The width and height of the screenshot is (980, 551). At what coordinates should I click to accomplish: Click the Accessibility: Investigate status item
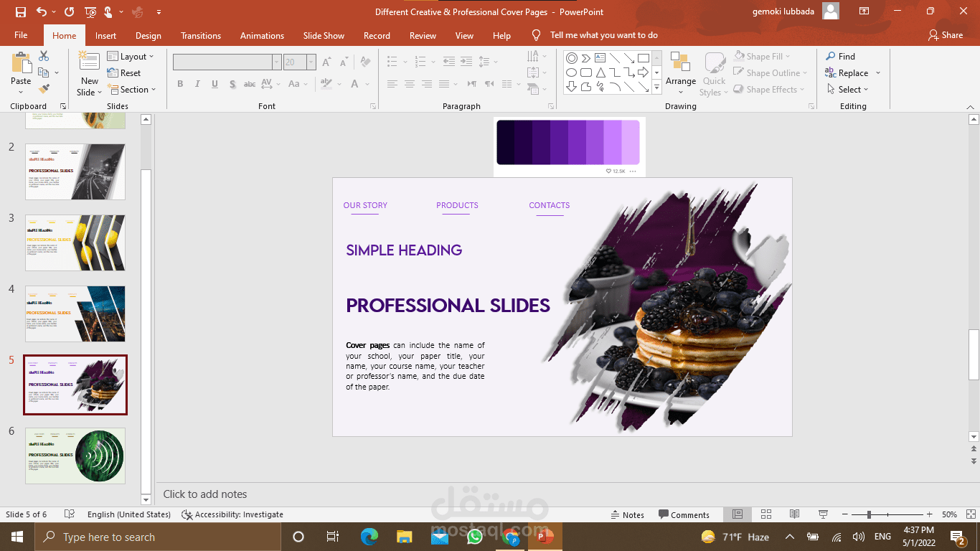coord(232,514)
